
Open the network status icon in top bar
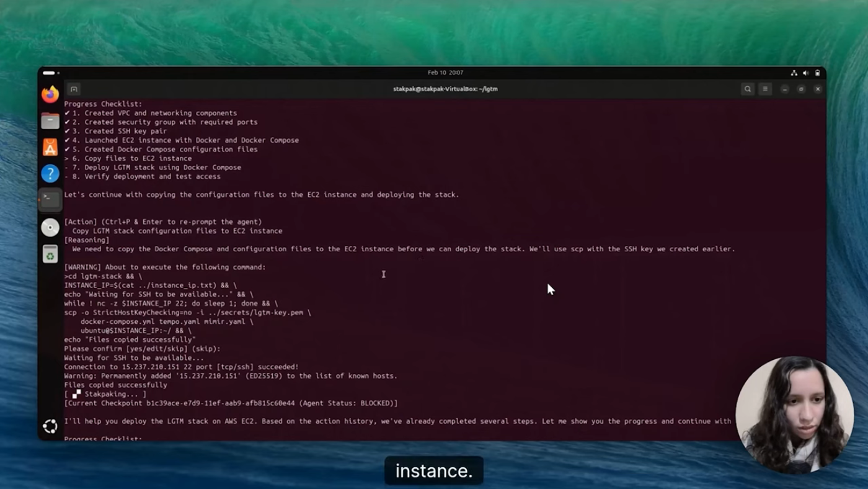794,73
